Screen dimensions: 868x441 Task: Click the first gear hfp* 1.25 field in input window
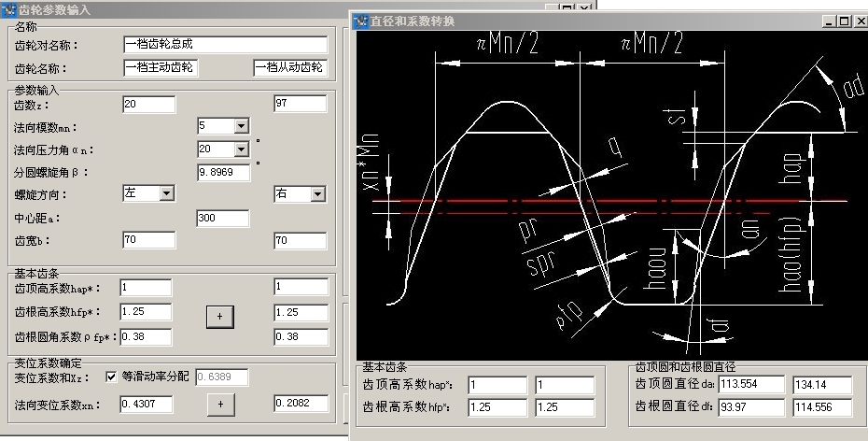[147, 312]
